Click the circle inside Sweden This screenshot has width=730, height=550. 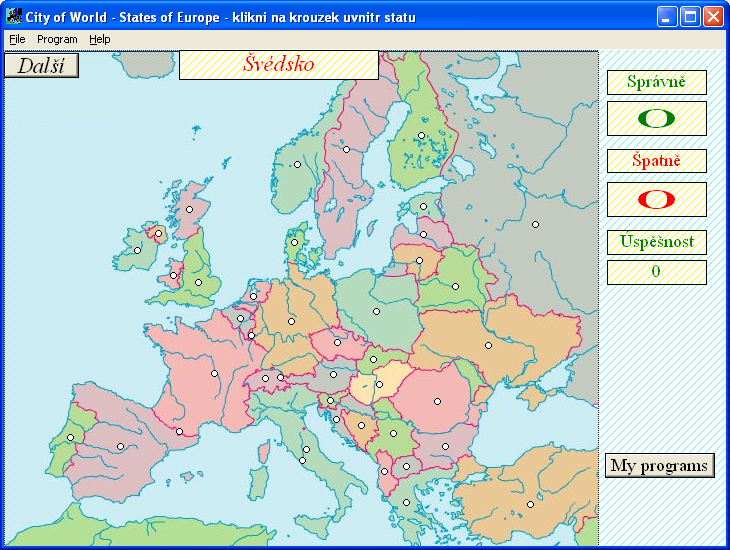(x=346, y=149)
